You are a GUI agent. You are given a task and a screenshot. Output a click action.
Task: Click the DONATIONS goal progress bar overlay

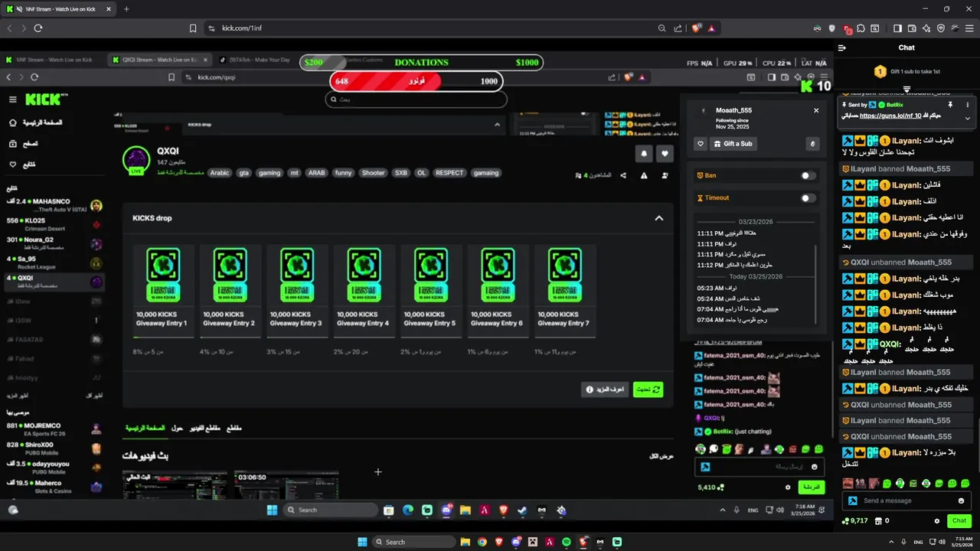(x=421, y=63)
